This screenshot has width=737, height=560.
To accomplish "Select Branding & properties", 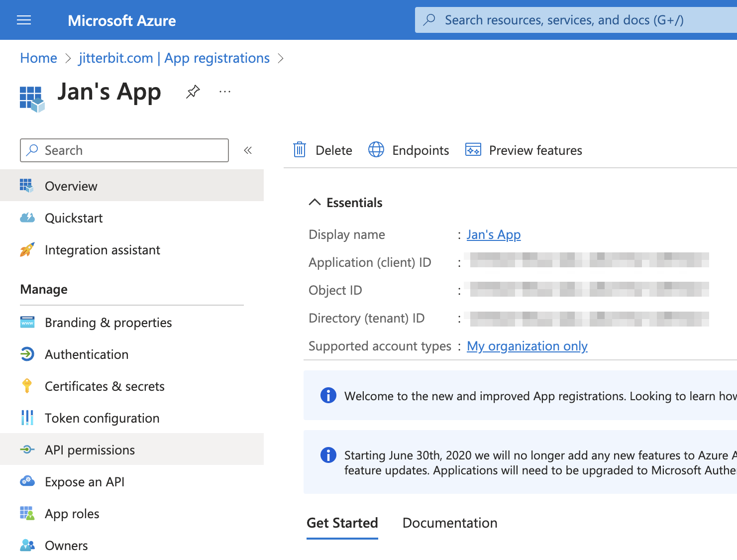I will [x=108, y=322].
